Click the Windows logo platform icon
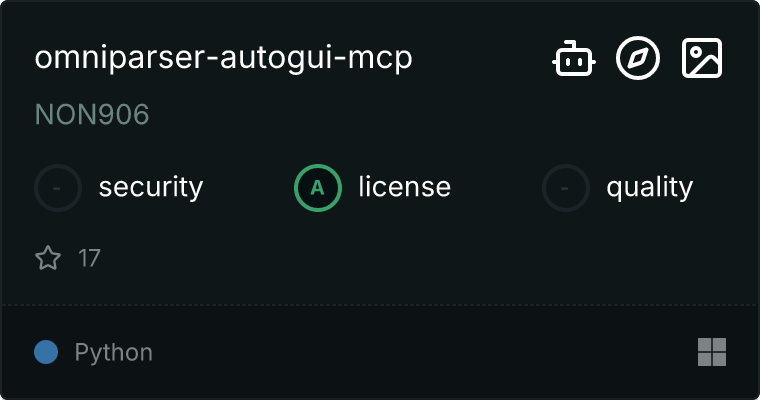The height and width of the screenshot is (400, 760). click(x=712, y=352)
